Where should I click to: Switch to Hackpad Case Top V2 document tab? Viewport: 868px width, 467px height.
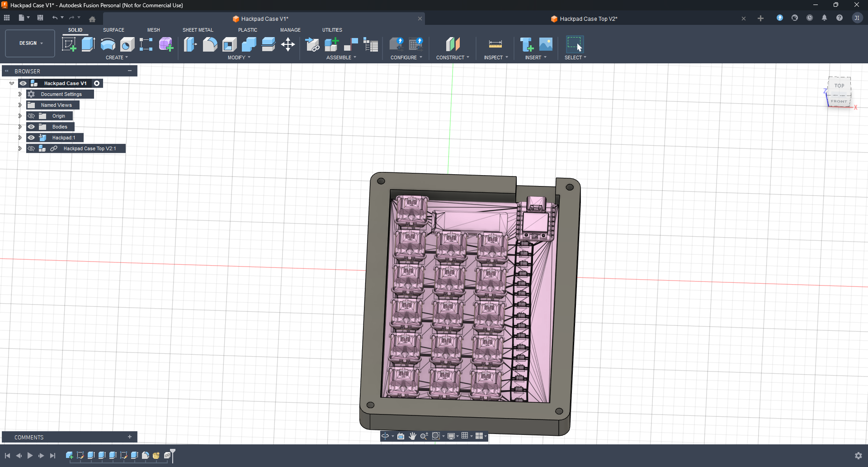click(x=584, y=19)
